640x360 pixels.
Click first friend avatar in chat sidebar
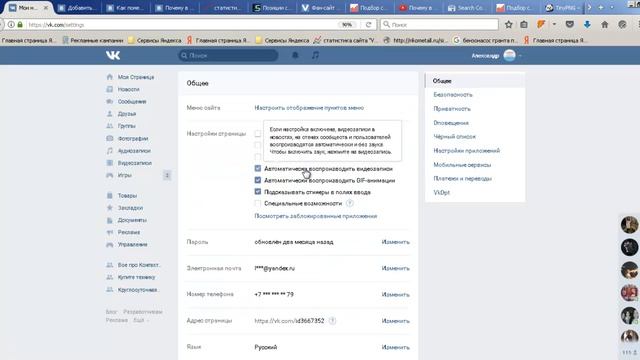pos(629,225)
